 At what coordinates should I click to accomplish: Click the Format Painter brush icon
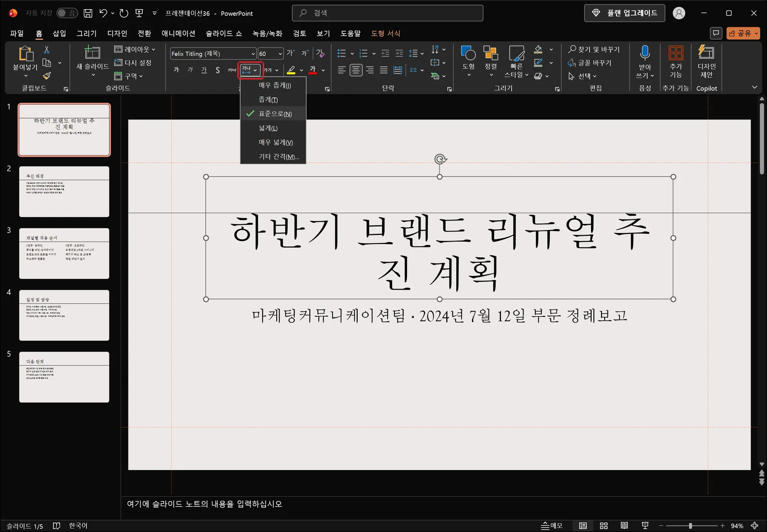[46, 76]
